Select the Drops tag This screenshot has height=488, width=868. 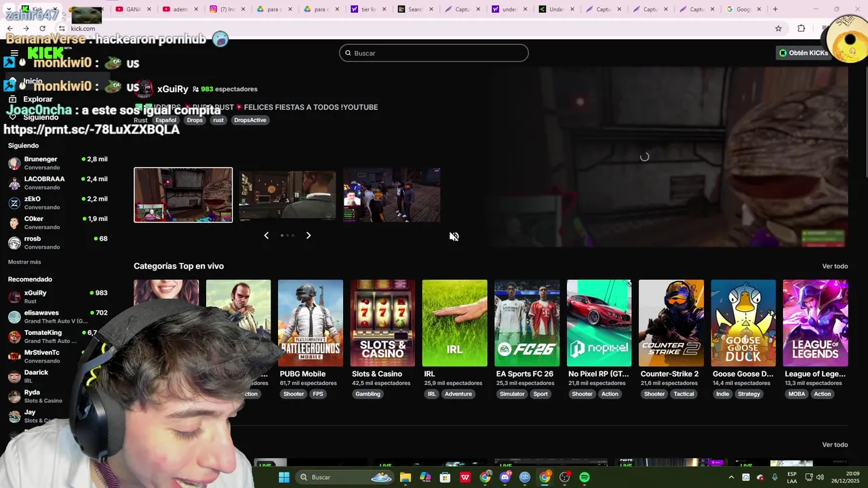click(195, 120)
